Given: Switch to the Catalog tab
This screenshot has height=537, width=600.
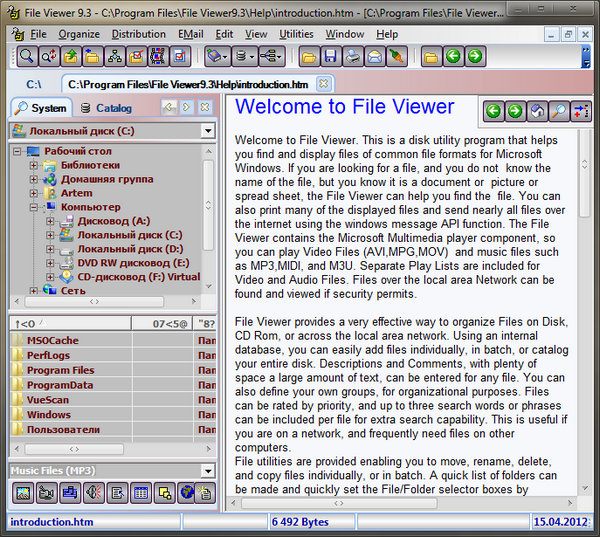Looking at the screenshot, I should [x=105, y=108].
